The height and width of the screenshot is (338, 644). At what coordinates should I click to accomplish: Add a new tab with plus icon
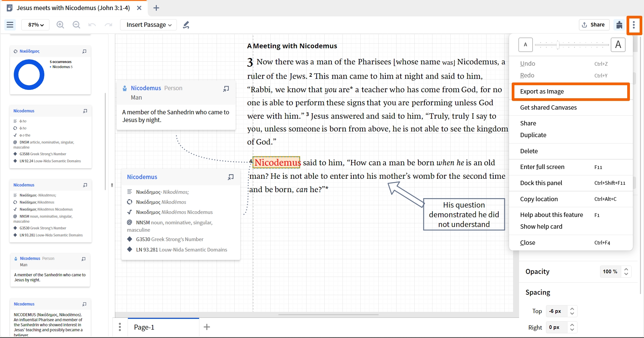click(x=156, y=8)
